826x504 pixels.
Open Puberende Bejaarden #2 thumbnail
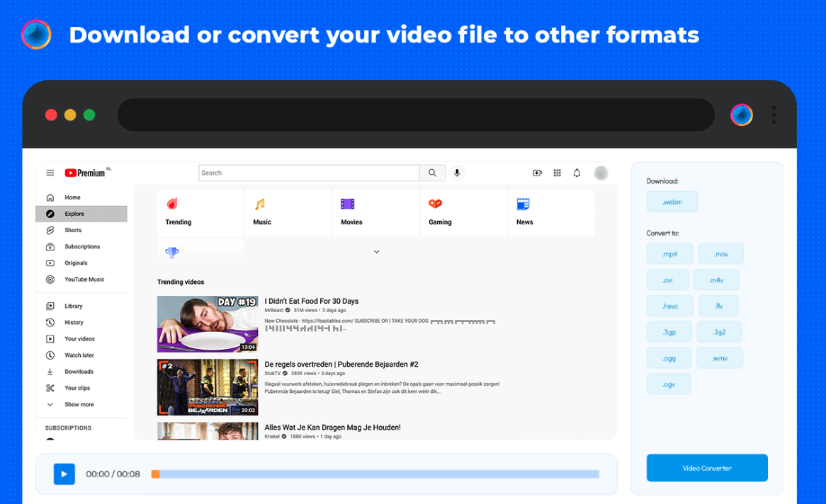pos(208,387)
